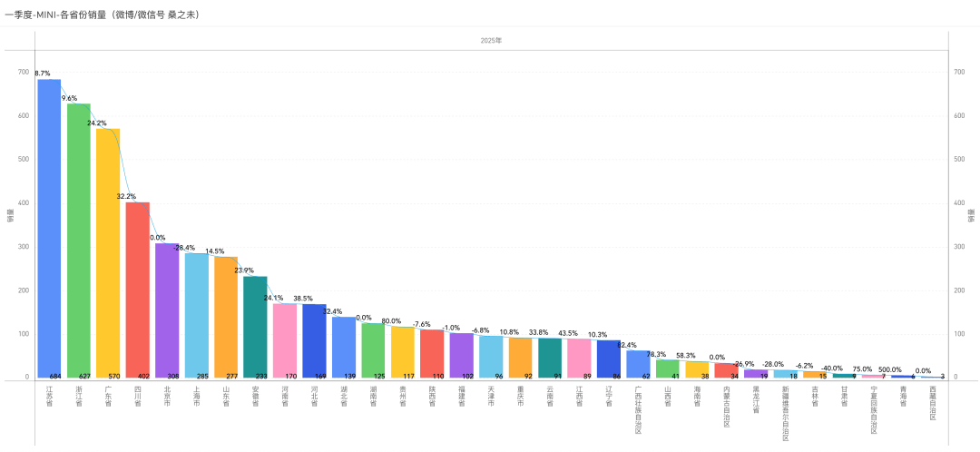The image size is (980, 452).
Task: Select the dark blue 河北省 bar
Action: point(314,340)
